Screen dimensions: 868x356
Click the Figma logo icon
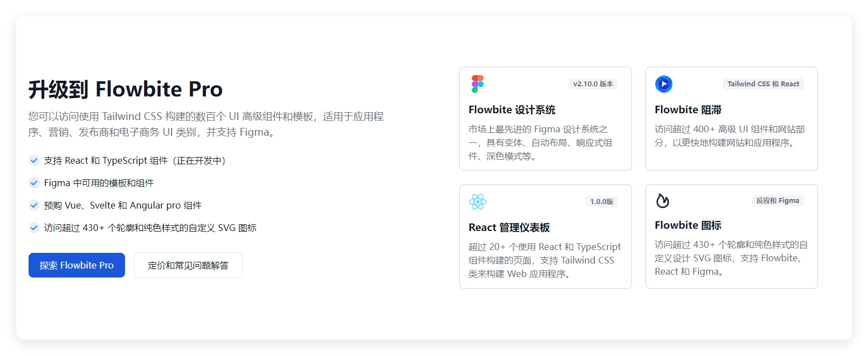tap(477, 84)
